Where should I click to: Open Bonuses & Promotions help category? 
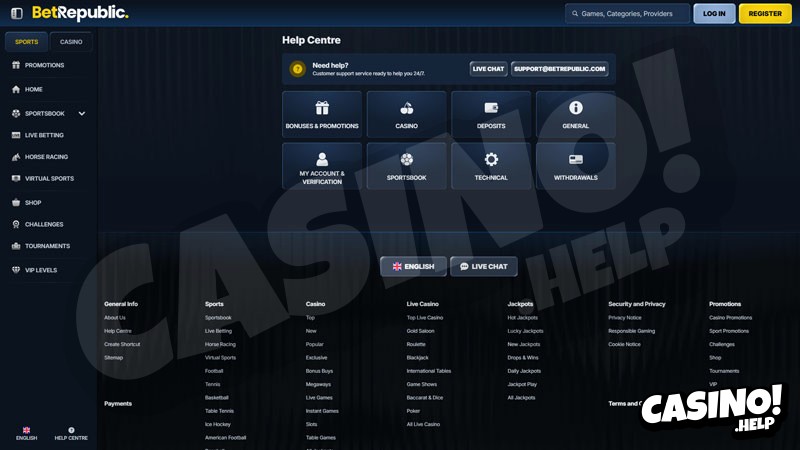(x=322, y=114)
